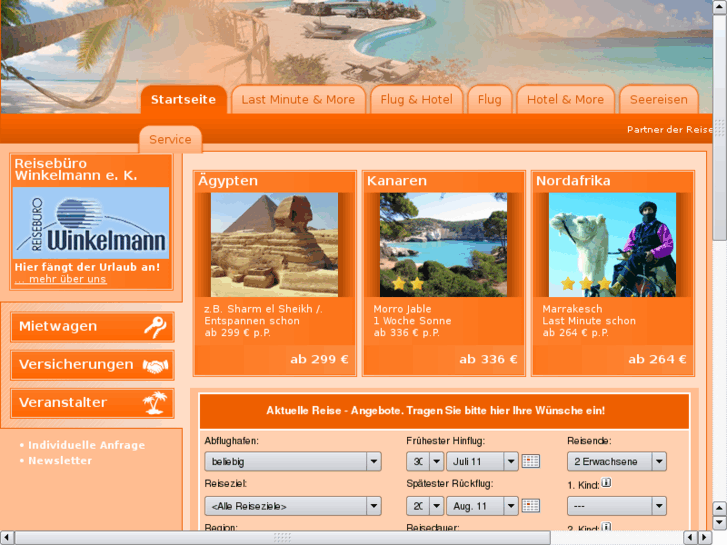Screen dimensions: 727x545
Task: Click the 'ab 264 €' price
Action: (x=657, y=359)
